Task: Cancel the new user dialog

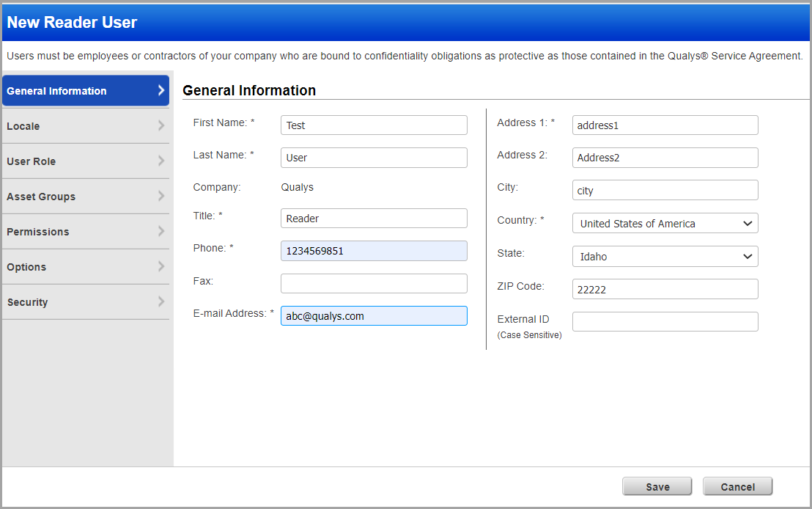Action: point(737,487)
